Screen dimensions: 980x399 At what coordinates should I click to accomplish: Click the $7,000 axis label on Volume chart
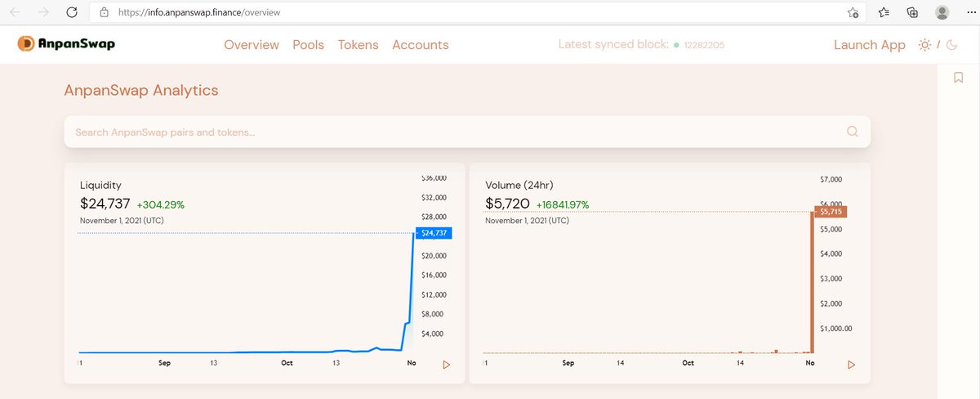[x=831, y=180]
